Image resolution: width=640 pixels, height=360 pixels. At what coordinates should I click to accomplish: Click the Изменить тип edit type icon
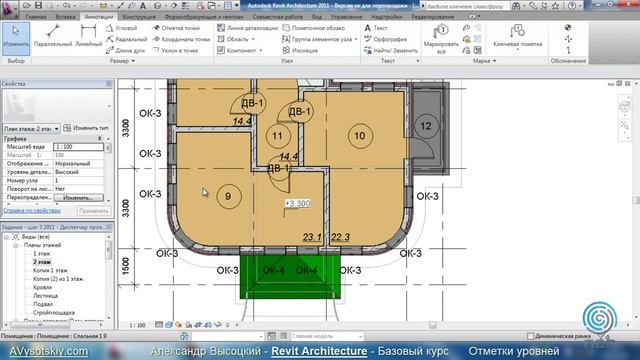point(67,128)
